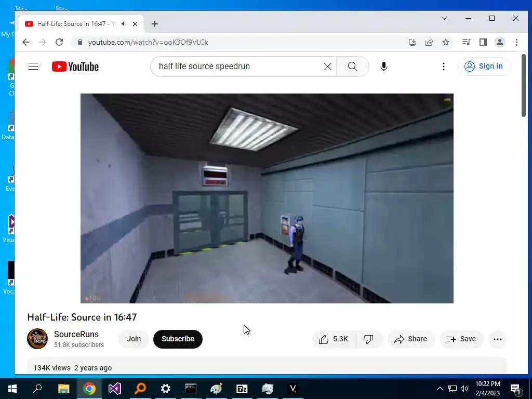The width and height of the screenshot is (532, 399).
Task: Open File Explorer from the taskbar
Action: pos(63,389)
